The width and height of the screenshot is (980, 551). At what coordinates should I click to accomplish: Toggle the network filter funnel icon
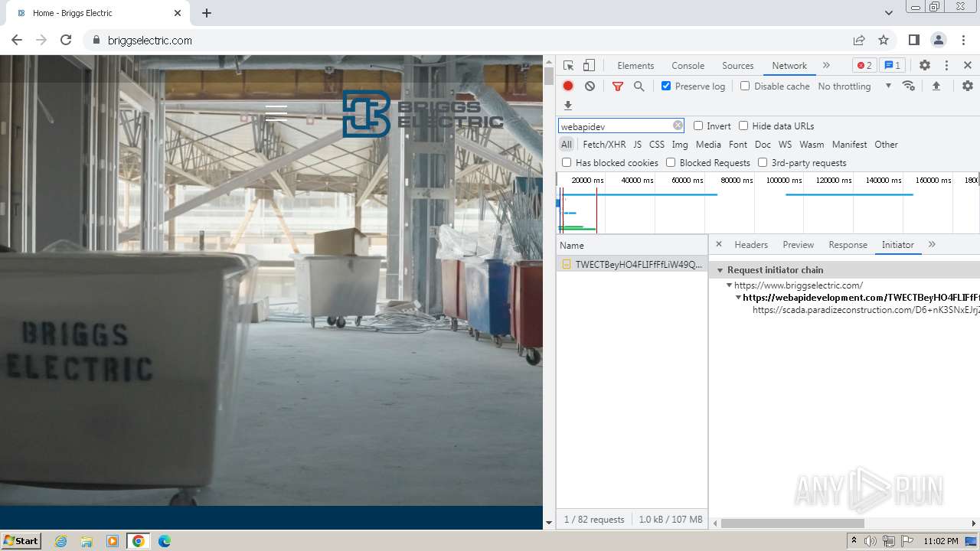pos(618,86)
